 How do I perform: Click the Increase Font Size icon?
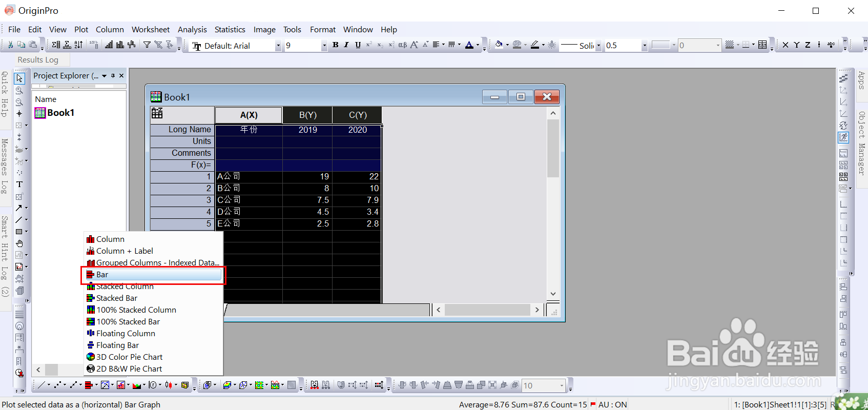click(x=414, y=45)
